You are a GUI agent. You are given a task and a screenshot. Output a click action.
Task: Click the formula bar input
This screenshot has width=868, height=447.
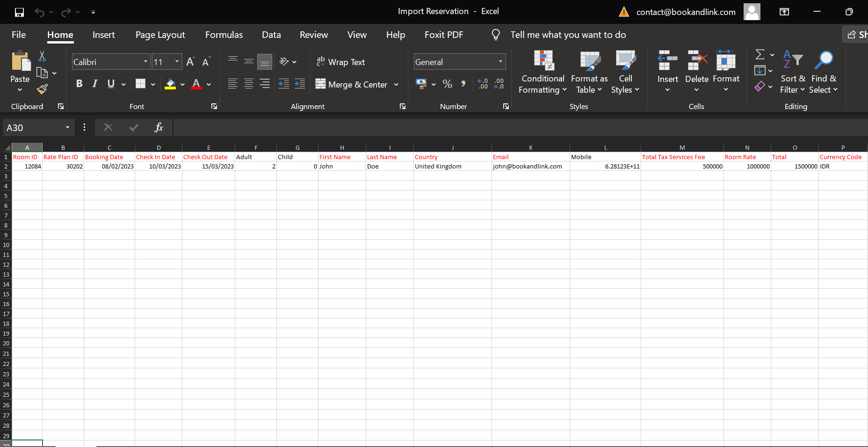click(x=521, y=127)
